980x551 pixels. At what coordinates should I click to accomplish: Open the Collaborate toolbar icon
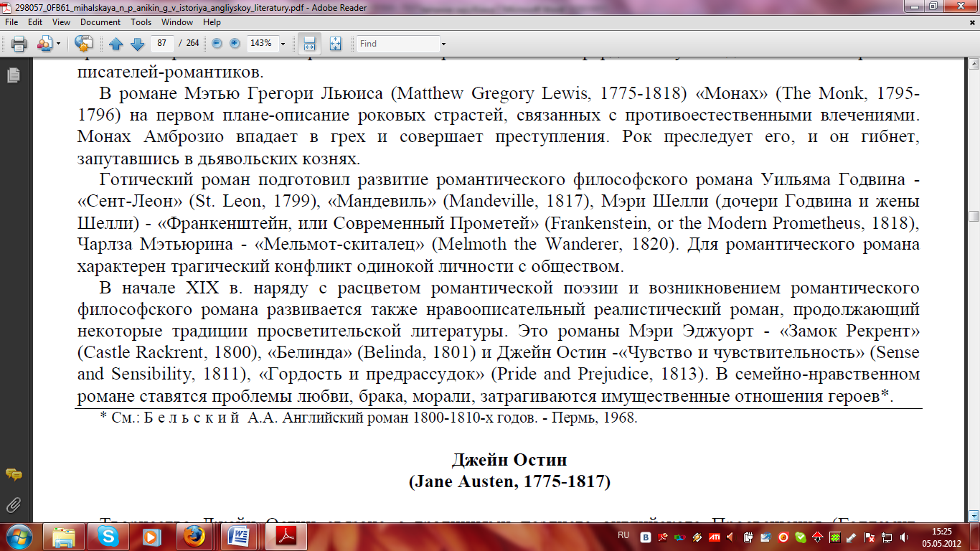pyautogui.click(x=44, y=44)
